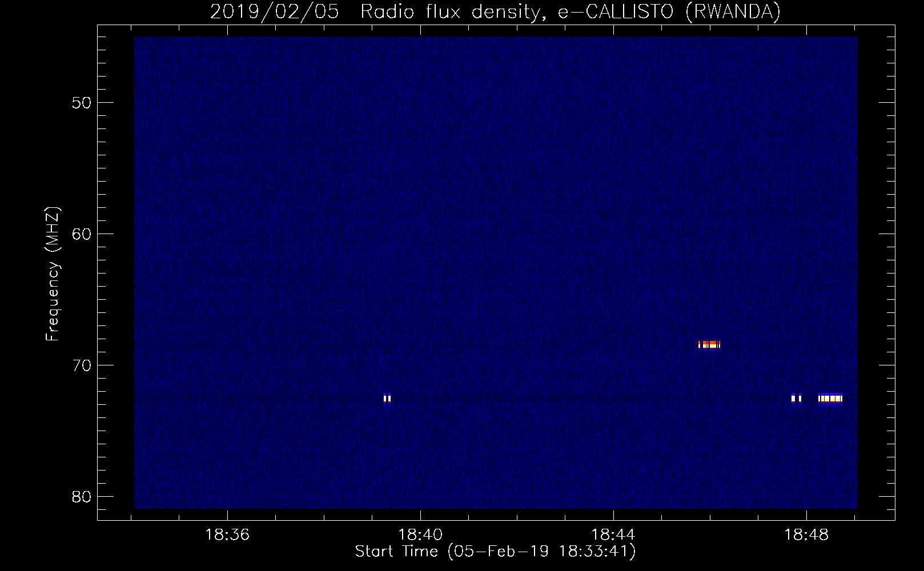924x571 pixels.
Task: Click the small signal near 18:39 at 72 MHz
Action: tap(387, 399)
